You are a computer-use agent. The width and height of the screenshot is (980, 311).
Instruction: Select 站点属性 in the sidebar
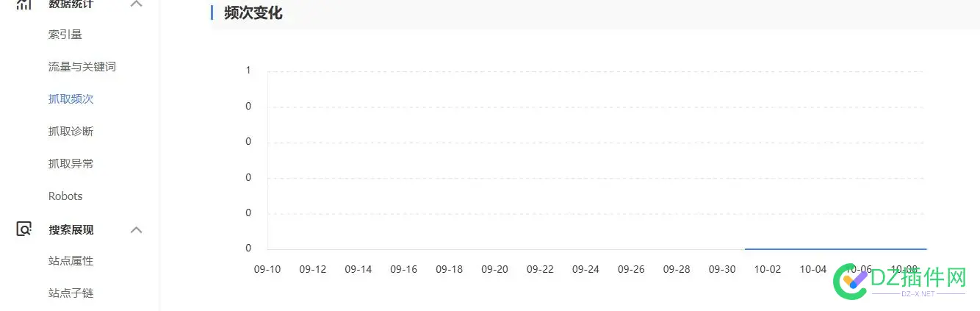(x=71, y=260)
